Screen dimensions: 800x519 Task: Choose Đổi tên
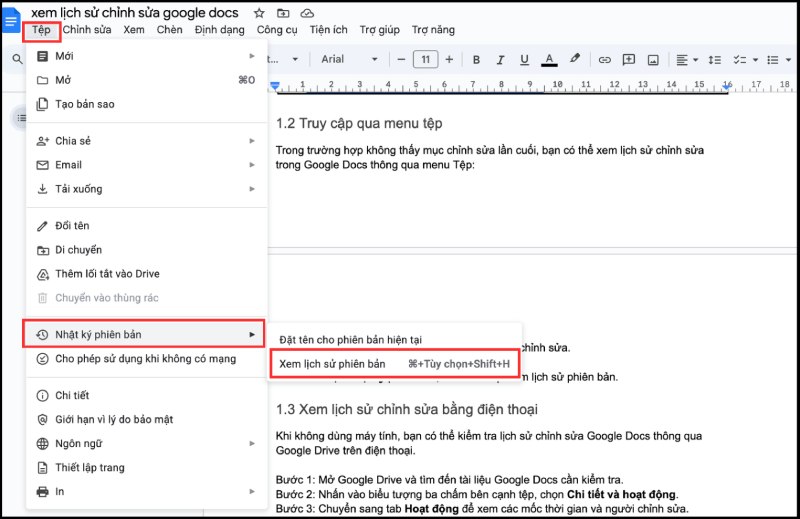(x=147, y=226)
